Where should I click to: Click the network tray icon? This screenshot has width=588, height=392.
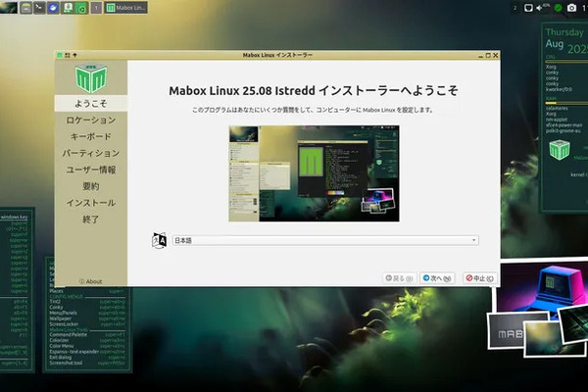(528, 8)
